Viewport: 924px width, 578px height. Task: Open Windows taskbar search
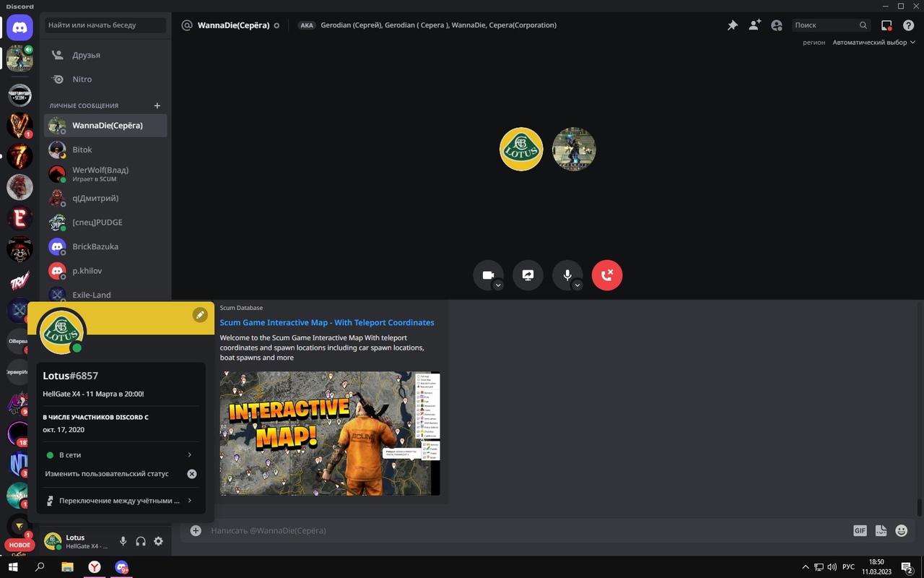(40, 567)
